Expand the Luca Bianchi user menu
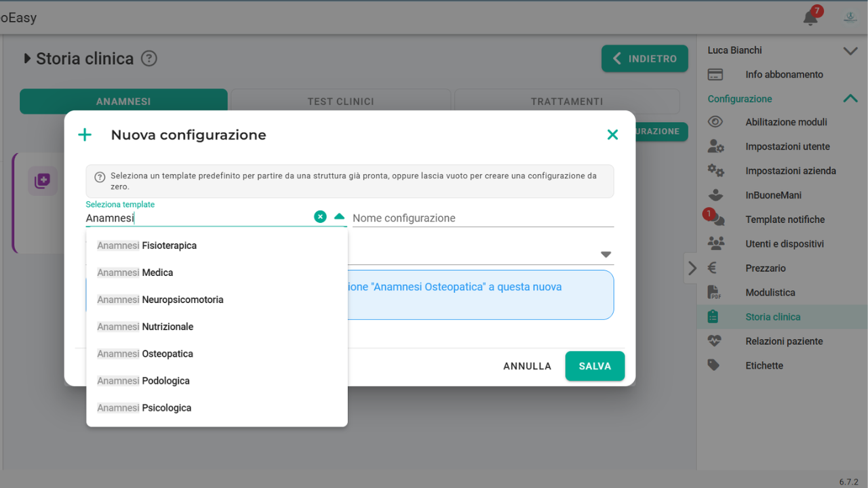 pyautogui.click(x=850, y=51)
